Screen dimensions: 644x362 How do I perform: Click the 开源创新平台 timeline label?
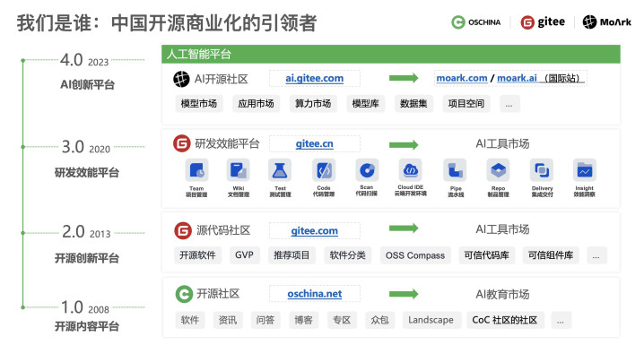tap(87, 258)
